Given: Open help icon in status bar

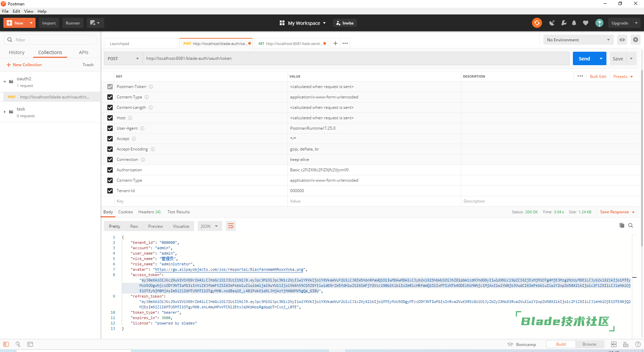Looking at the screenshot, I should [638, 344].
